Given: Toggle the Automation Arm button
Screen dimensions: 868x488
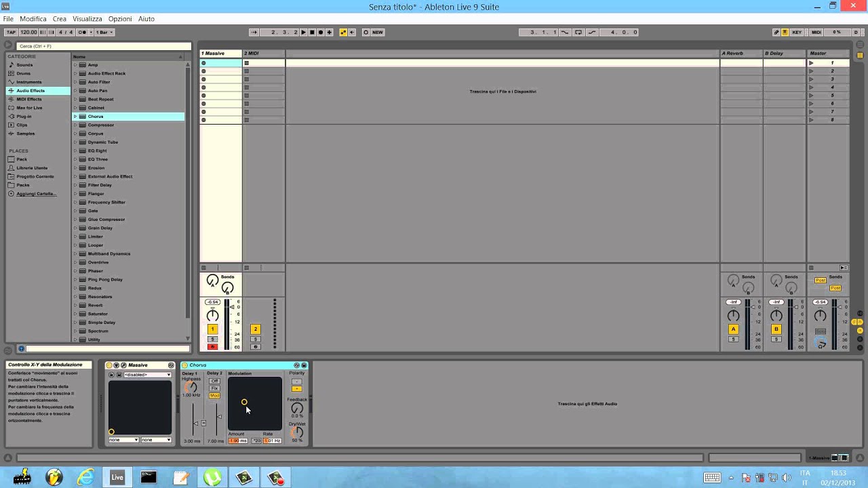Looking at the screenshot, I should click(x=343, y=32).
